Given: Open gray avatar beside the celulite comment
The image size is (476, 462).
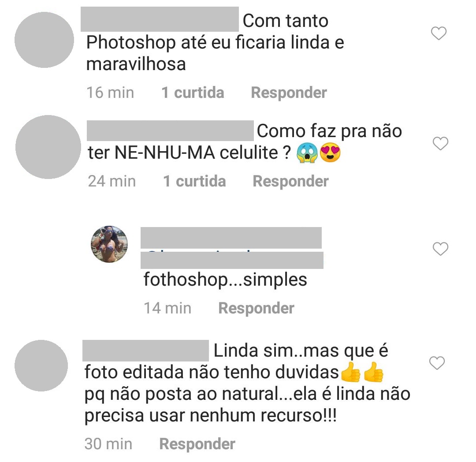Looking at the screenshot, I should tap(48, 147).
